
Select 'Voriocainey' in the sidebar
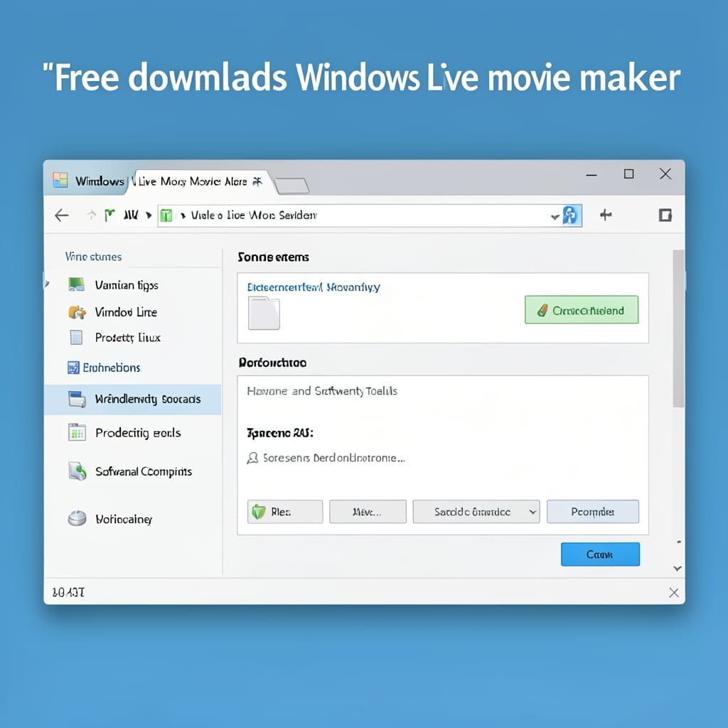(x=124, y=519)
